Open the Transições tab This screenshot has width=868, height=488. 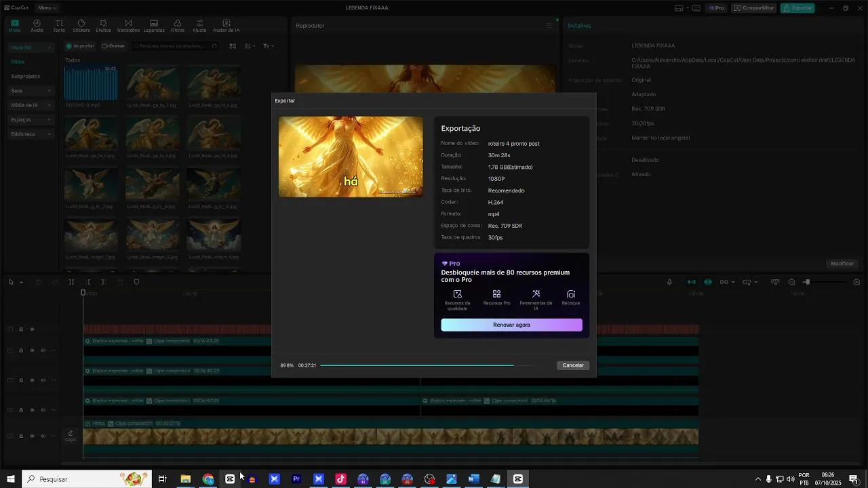(128, 26)
